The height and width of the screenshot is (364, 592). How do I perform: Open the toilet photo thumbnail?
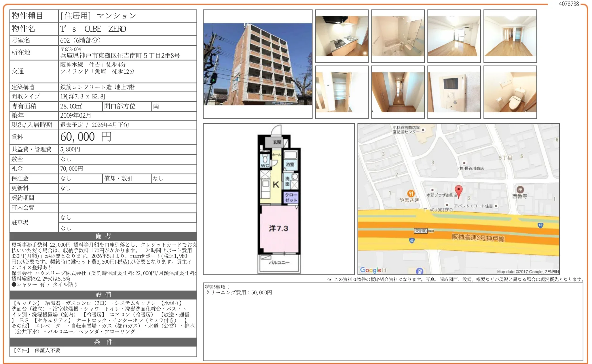coord(510,92)
